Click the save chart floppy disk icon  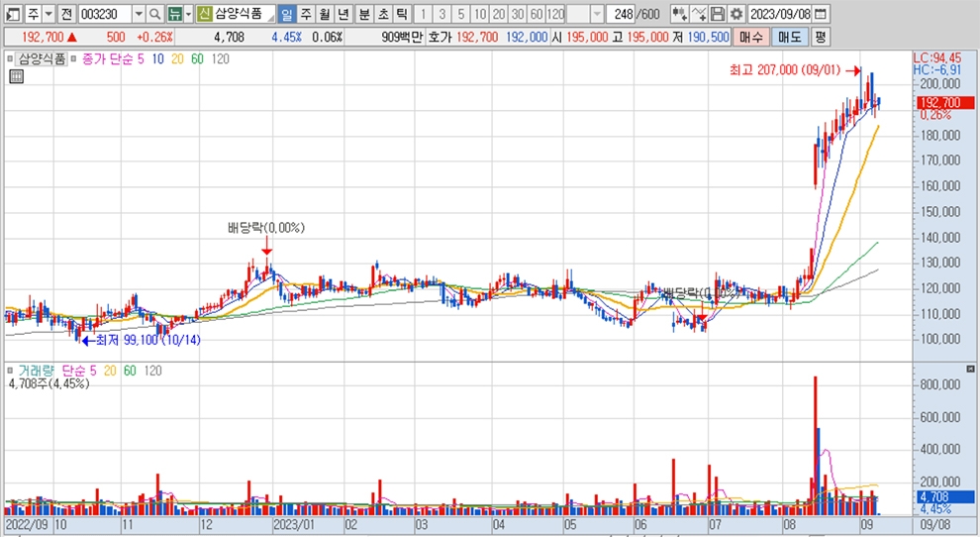click(717, 14)
